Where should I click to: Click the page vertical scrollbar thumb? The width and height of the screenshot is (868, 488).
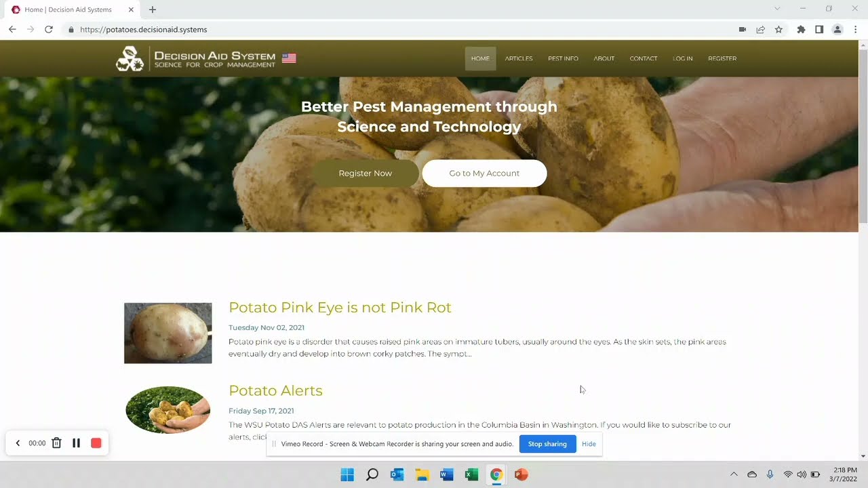(863, 136)
